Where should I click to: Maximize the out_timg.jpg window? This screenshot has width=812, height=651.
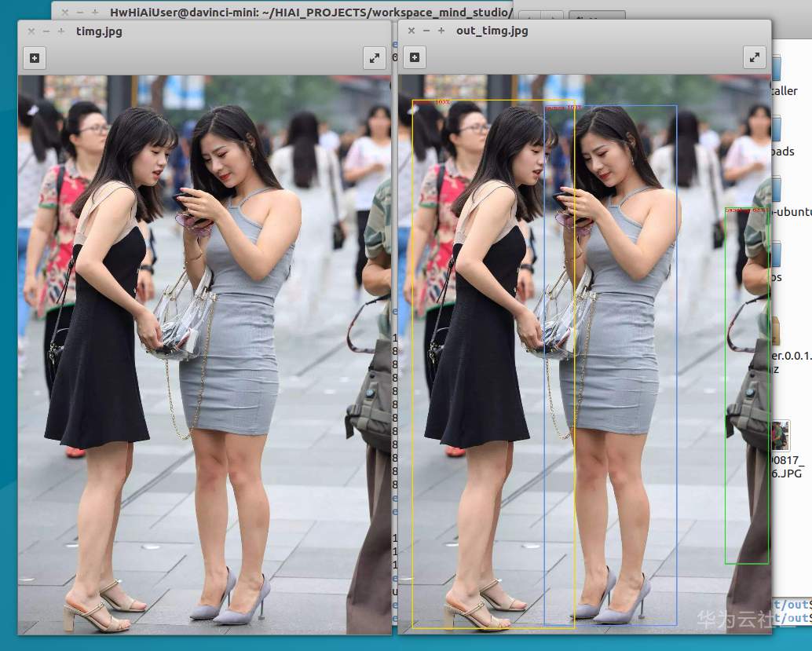pyautogui.click(x=441, y=31)
